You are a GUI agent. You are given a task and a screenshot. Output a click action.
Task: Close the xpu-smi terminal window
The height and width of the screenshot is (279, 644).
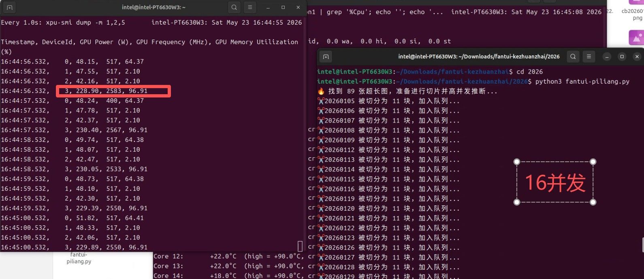click(298, 7)
